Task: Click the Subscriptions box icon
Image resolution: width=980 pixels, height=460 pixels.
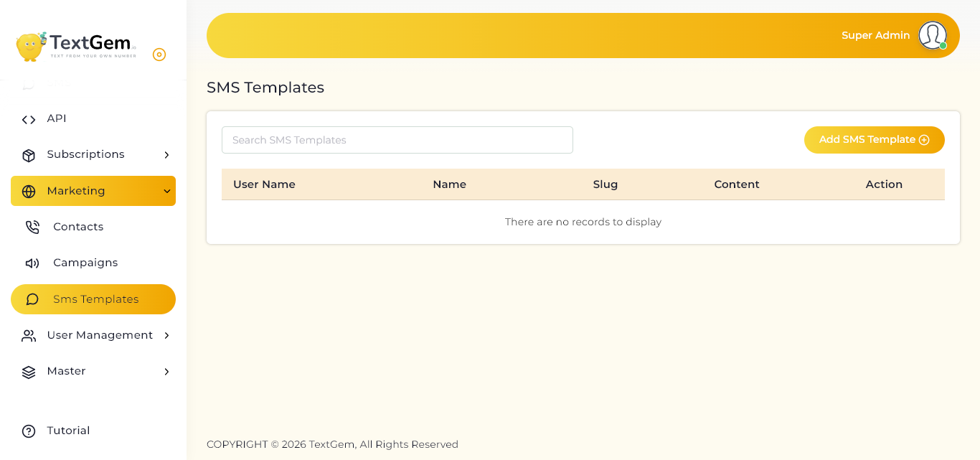Action: tap(29, 155)
